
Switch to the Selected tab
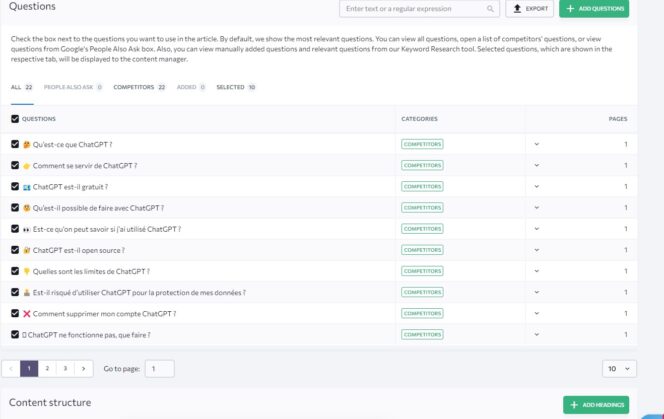pos(236,87)
